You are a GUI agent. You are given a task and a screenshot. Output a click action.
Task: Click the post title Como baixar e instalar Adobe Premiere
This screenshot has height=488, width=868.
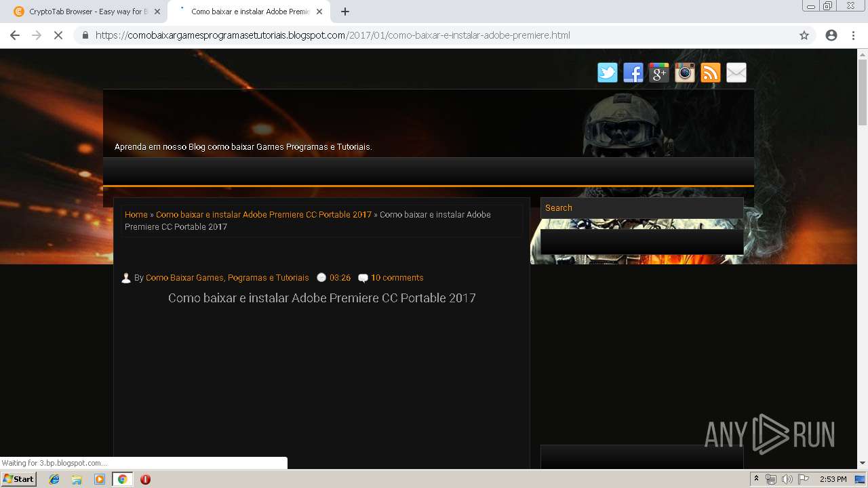click(322, 298)
